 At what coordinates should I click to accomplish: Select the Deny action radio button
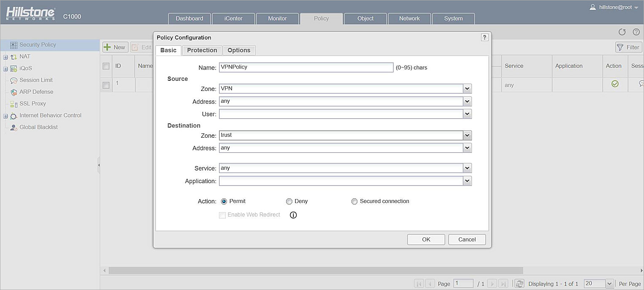(289, 202)
